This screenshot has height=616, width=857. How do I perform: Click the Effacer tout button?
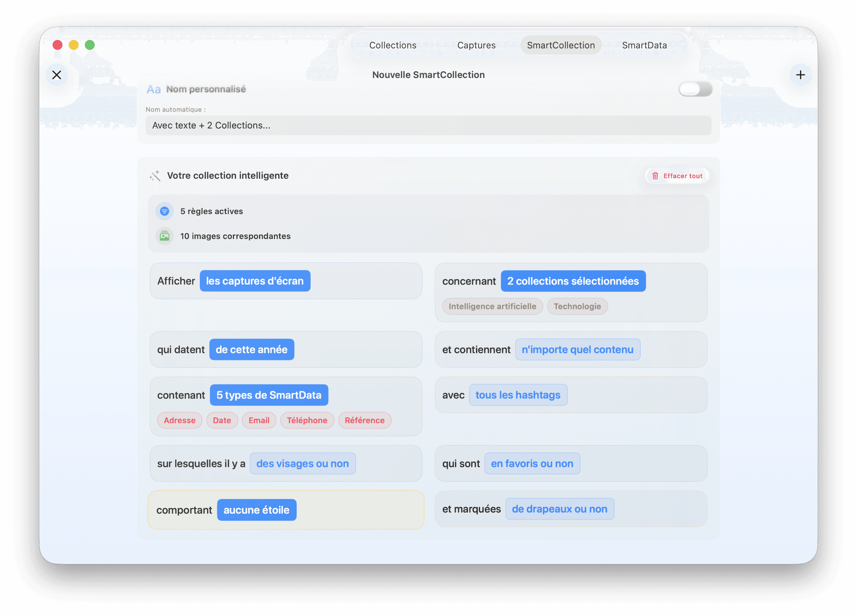[x=682, y=176]
